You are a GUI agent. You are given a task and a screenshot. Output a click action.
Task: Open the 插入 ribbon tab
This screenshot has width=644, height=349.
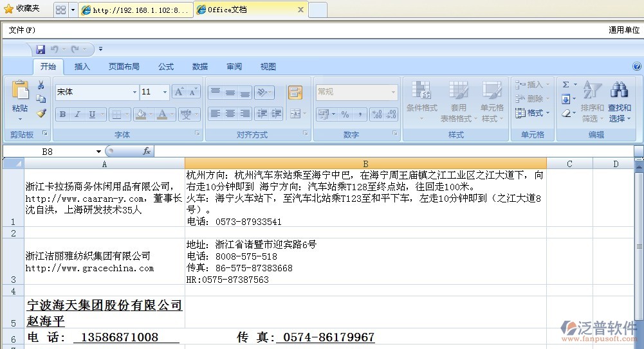(x=82, y=66)
